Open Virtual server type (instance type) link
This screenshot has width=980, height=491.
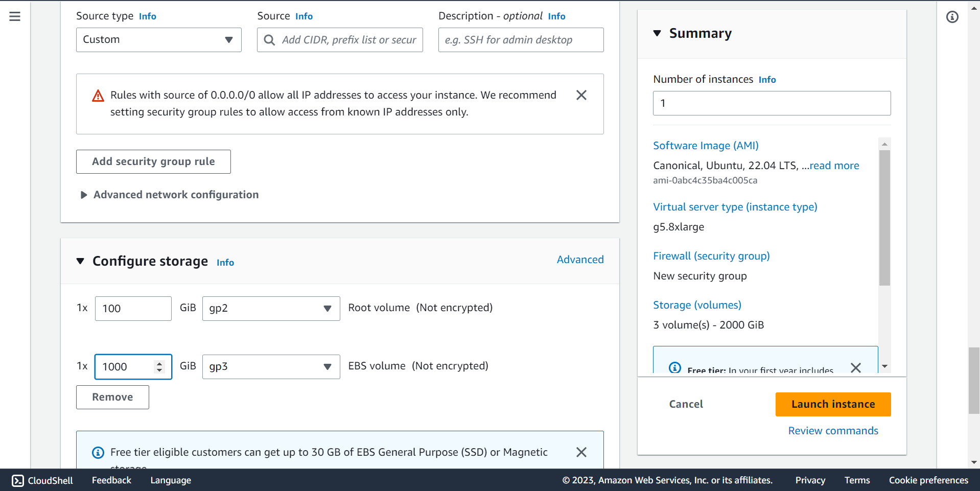click(x=735, y=207)
